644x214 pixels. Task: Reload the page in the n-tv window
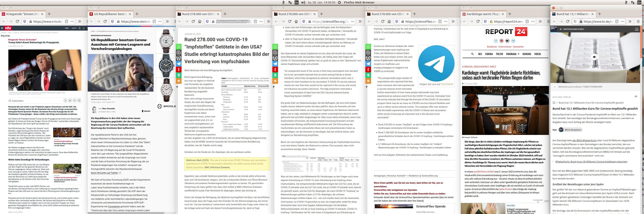(18, 21)
